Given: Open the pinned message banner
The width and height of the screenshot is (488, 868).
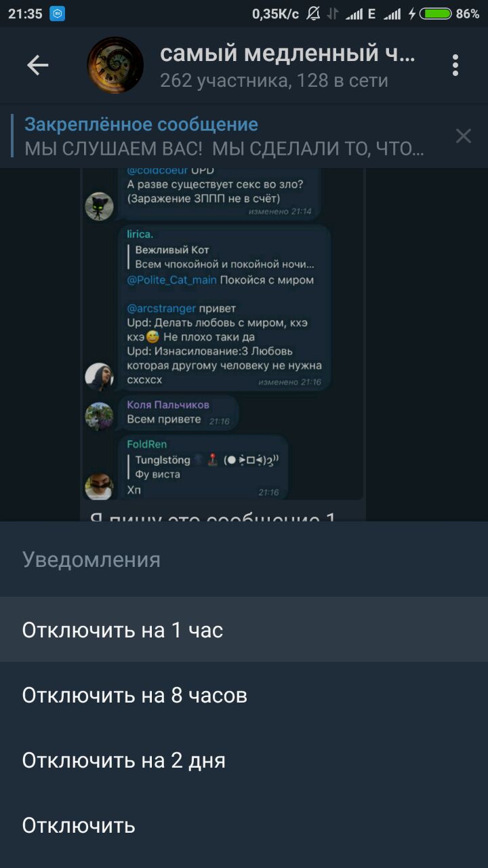Looking at the screenshot, I should pos(224,136).
